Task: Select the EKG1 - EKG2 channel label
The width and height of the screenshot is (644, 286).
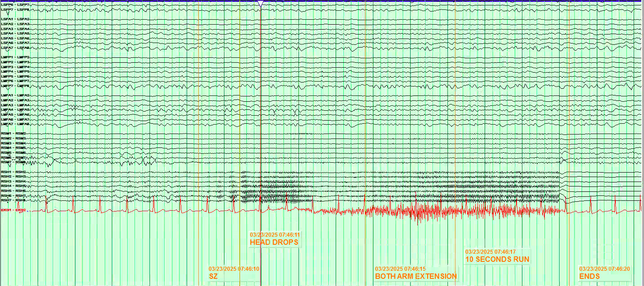Action: (14, 210)
